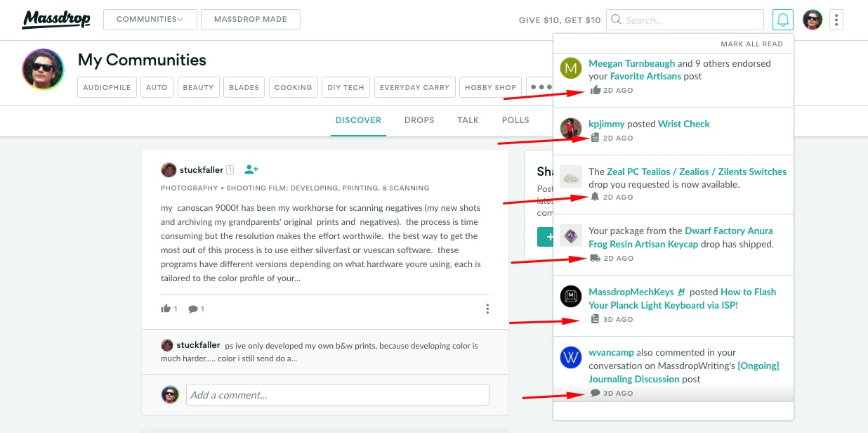This screenshot has width=868, height=433.
Task: Expand the Communities dropdown
Action: pos(150,20)
